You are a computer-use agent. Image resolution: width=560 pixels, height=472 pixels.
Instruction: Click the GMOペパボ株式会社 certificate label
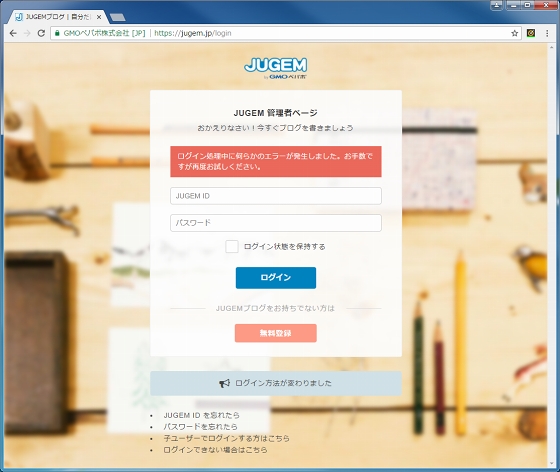pyautogui.click(x=104, y=33)
